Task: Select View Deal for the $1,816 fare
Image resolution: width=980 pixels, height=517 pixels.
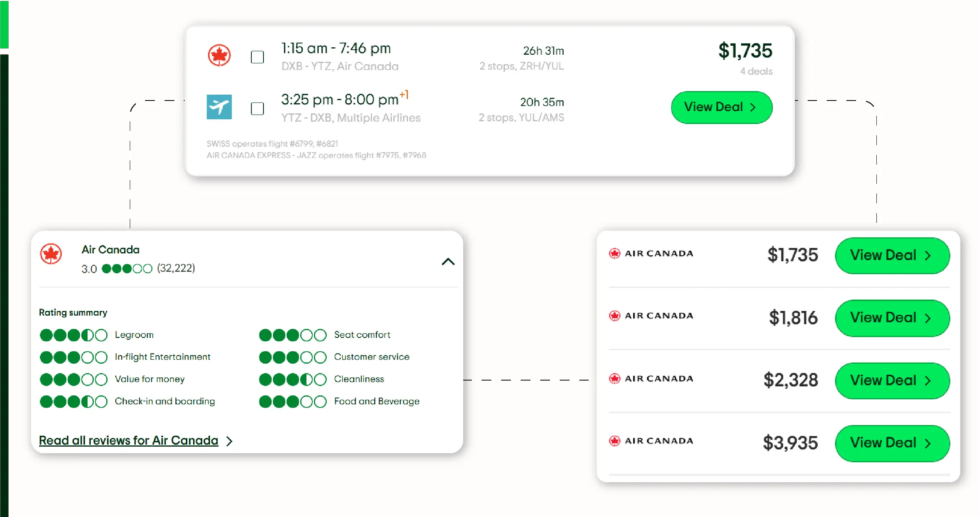Action: pos(892,318)
